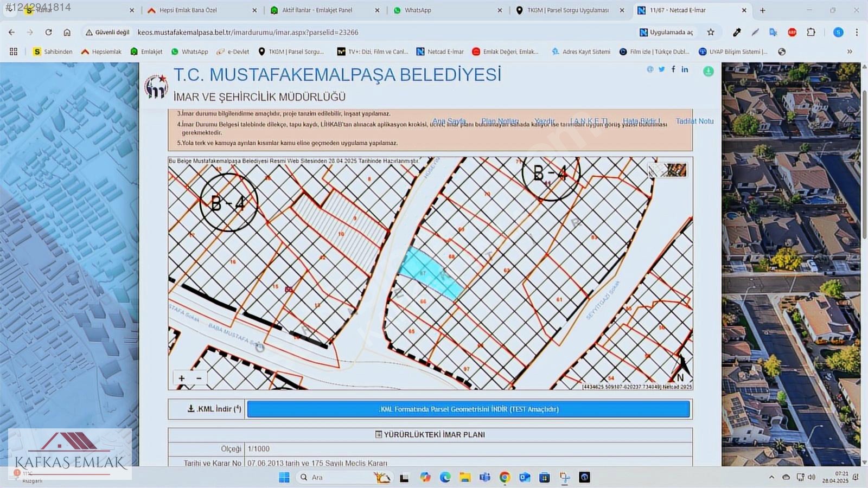868x488 pixels.
Task: Bookmark this page with the star icon
Action: pyautogui.click(x=711, y=33)
